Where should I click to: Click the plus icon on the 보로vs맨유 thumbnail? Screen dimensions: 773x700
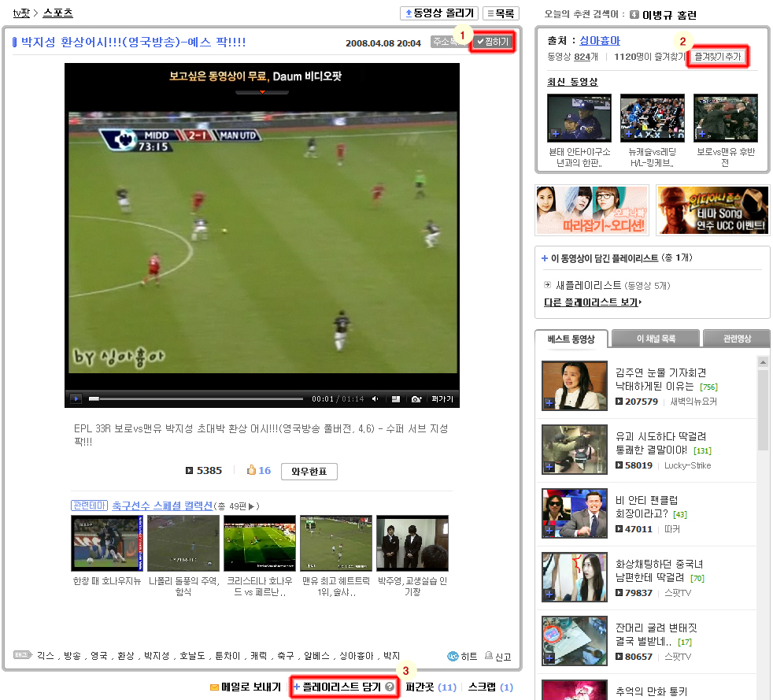point(701,134)
